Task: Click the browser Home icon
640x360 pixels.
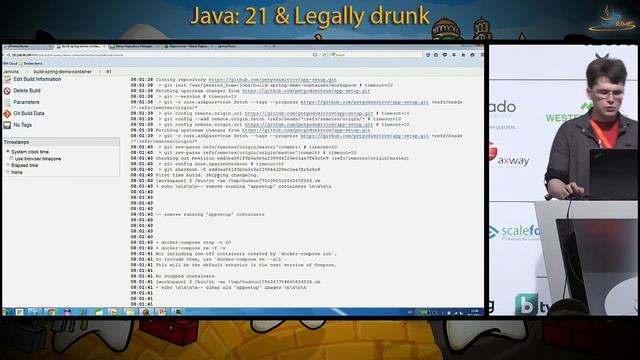Action: tap(463, 55)
